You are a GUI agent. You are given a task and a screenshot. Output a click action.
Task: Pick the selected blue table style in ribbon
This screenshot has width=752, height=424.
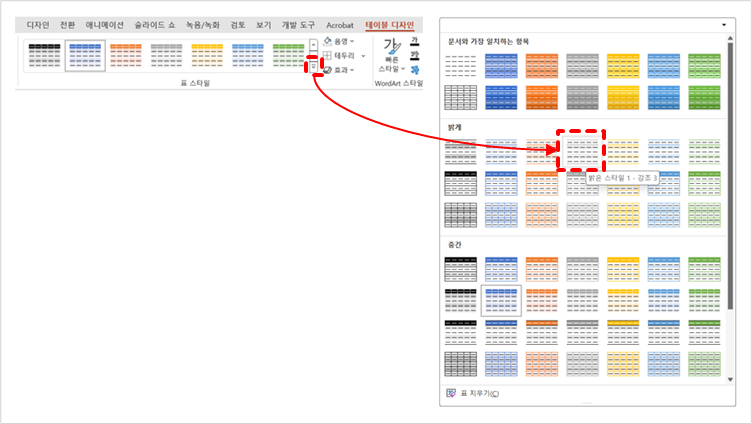point(85,56)
